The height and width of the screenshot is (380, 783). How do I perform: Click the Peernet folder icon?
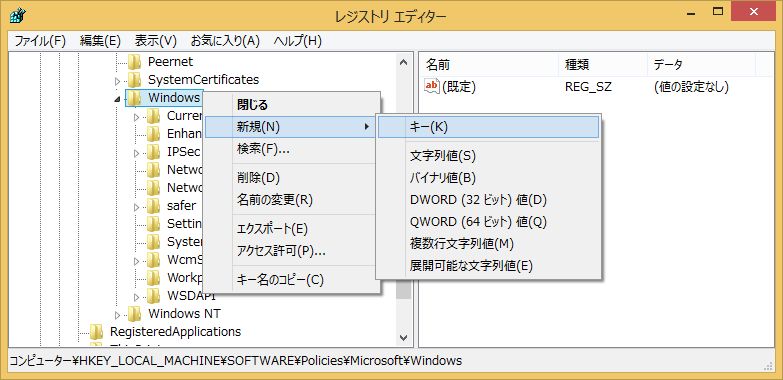tap(134, 62)
